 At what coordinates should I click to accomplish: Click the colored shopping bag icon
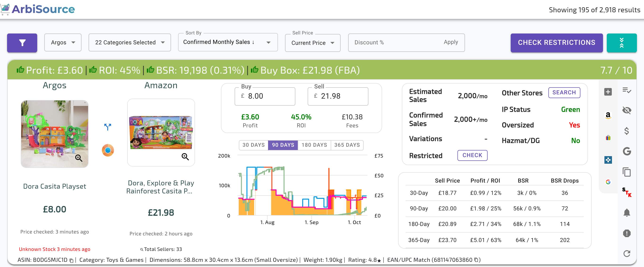coord(608,138)
